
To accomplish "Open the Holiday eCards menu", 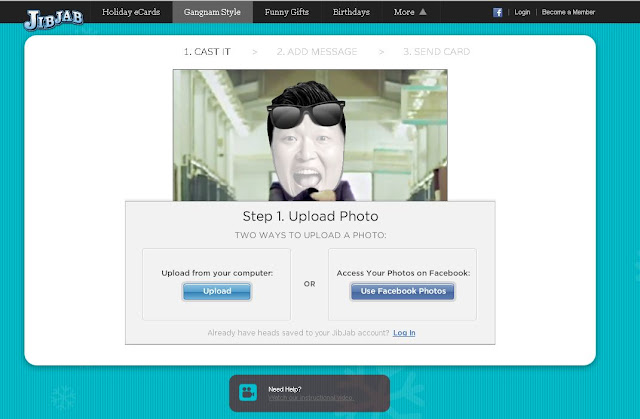I will 131,12.
